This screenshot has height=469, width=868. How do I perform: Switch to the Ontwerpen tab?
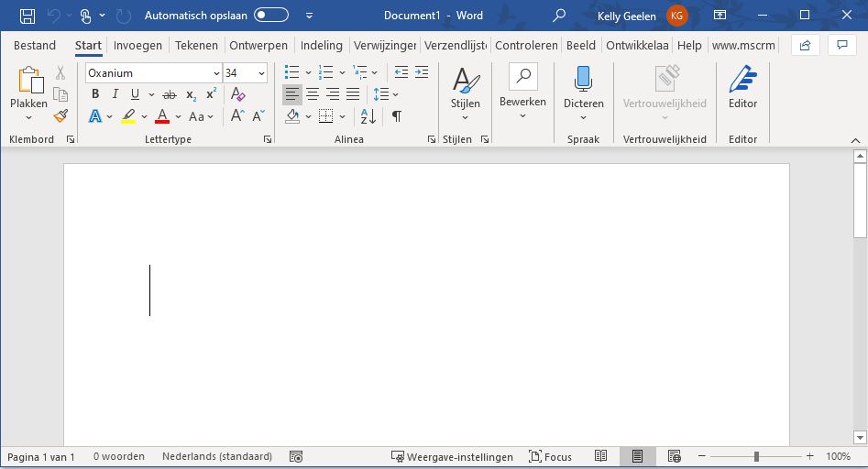(258, 46)
